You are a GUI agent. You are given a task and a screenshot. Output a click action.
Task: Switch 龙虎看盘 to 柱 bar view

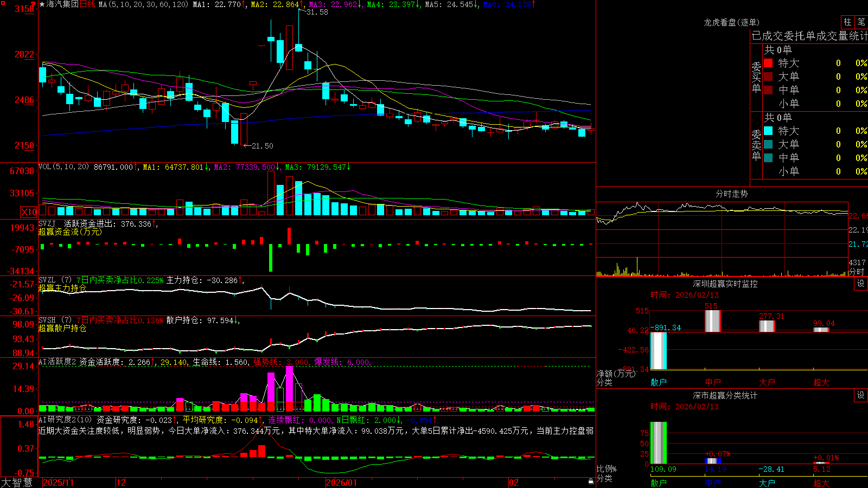[847, 22]
